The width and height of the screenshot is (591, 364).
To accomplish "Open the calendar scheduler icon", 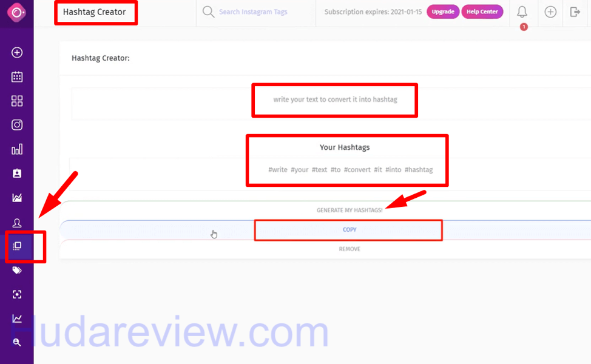I will pyautogui.click(x=17, y=77).
